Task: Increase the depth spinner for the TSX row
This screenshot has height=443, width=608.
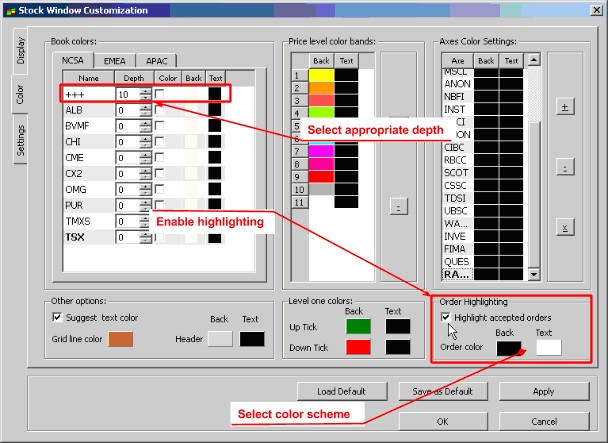Action: tap(146, 234)
